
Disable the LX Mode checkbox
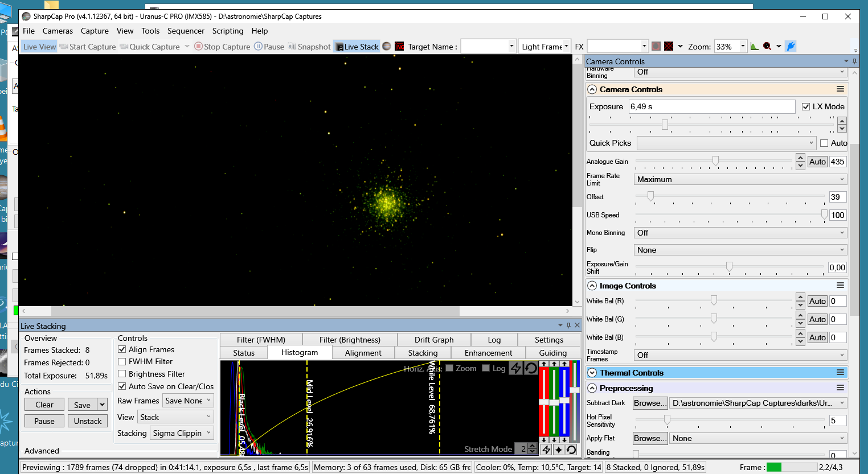click(x=806, y=106)
